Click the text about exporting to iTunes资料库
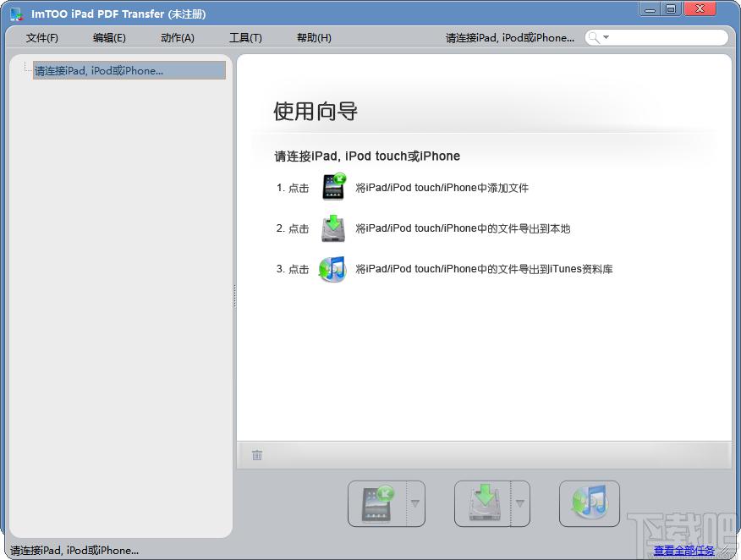 (x=484, y=269)
